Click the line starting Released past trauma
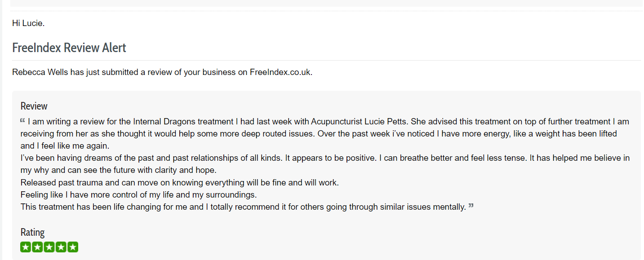This screenshot has height=260, width=644. (180, 183)
